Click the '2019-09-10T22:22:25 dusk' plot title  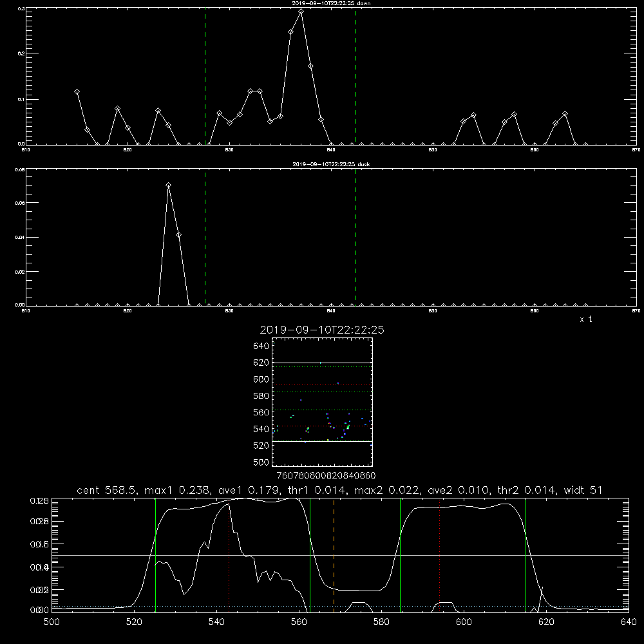click(x=331, y=164)
